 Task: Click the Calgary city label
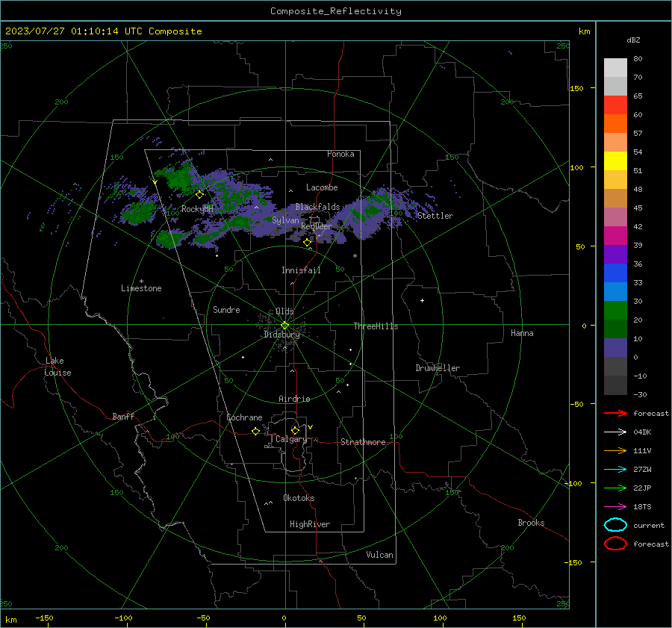tap(291, 439)
